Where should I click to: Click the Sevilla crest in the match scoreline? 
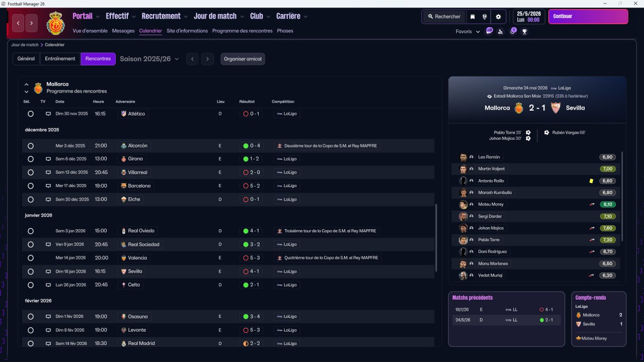tap(556, 108)
